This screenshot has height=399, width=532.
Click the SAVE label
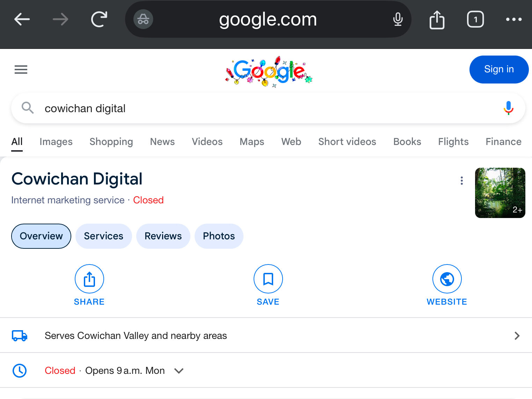click(x=268, y=302)
